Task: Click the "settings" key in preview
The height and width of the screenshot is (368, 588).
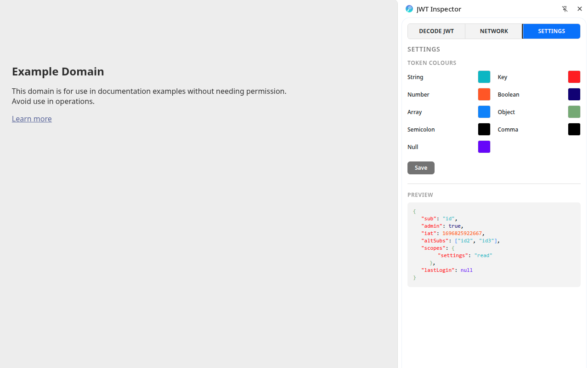Action: click(453, 255)
